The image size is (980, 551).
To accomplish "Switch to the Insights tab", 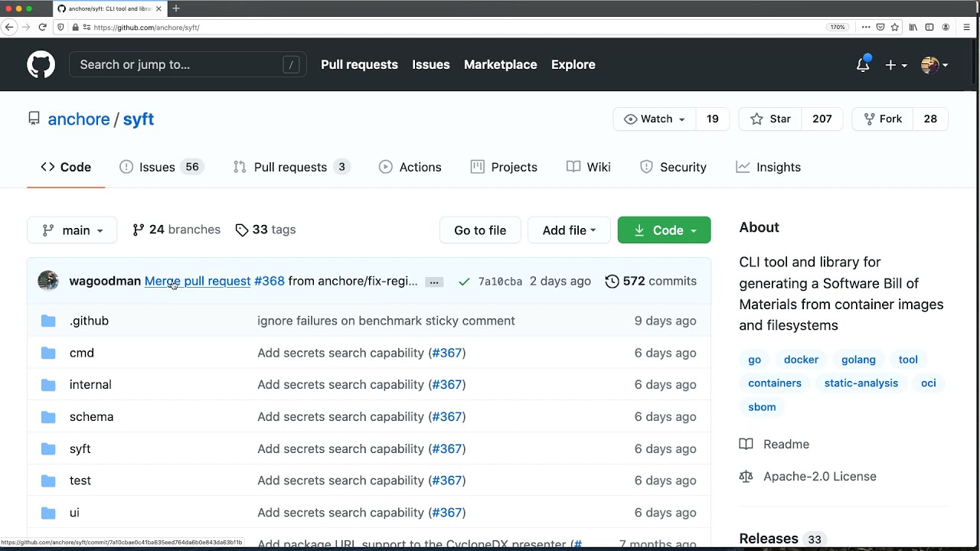I will (768, 167).
